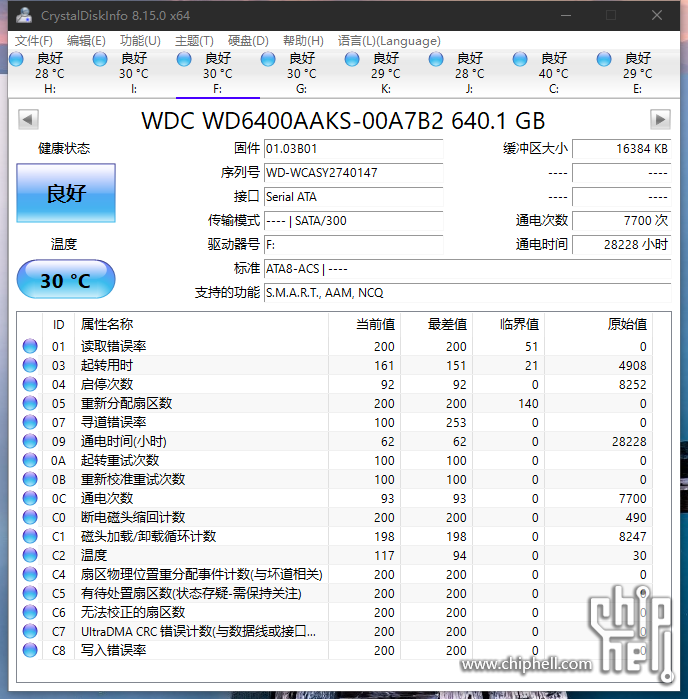Click the S.M.A.R.T., AAM, NCQ features field
Image resolution: width=688 pixels, height=699 pixels.
click(x=467, y=293)
